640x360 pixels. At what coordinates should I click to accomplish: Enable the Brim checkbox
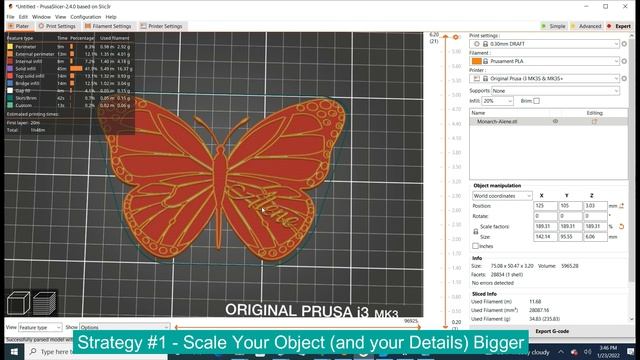536,101
